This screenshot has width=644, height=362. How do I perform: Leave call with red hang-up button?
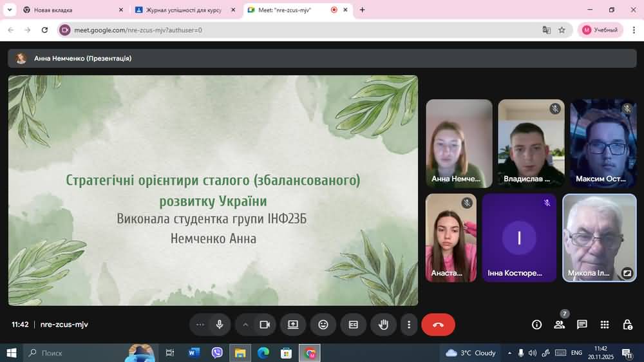tap(438, 325)
